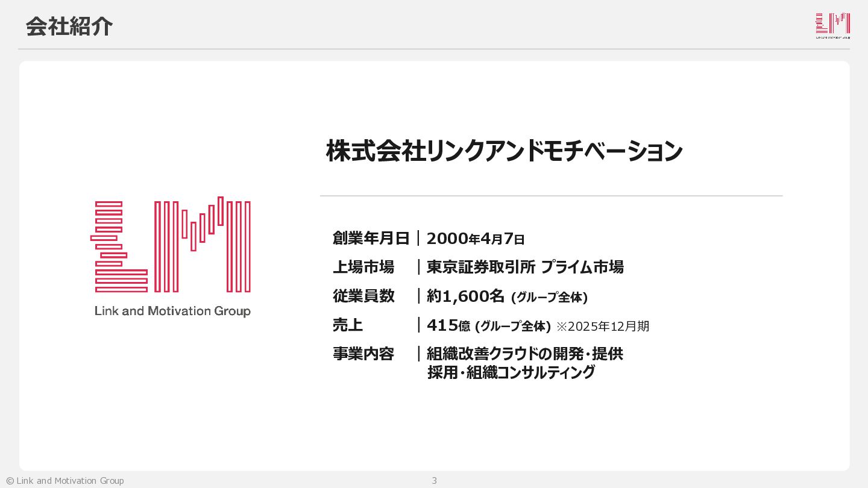Click the 上場市場 label
Viewport: 868px width, 488px height.
[363, 267]
